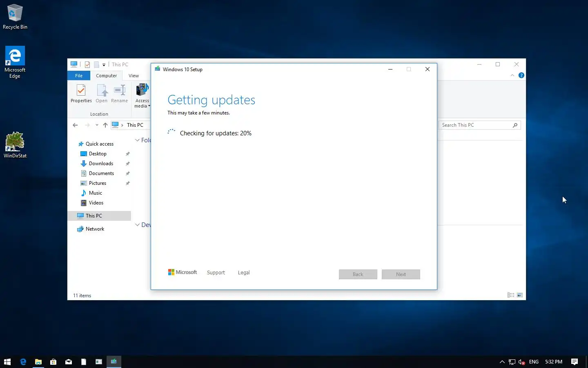Show hidden system tray icons
588x368 pixels.
coord(502,362)
